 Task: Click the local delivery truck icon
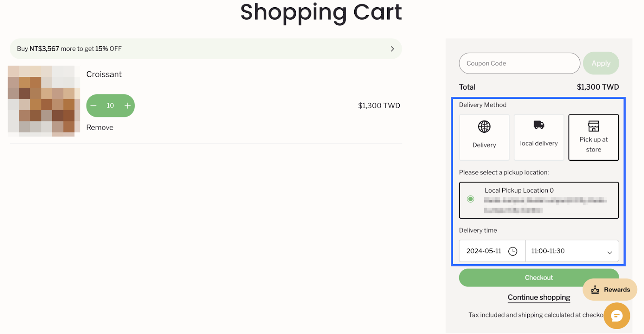(x=539, y=125)
